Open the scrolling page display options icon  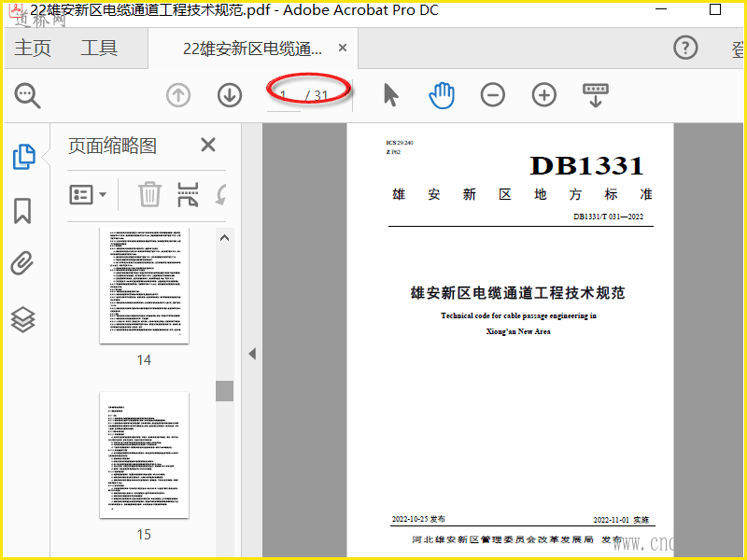coord(596,95)
